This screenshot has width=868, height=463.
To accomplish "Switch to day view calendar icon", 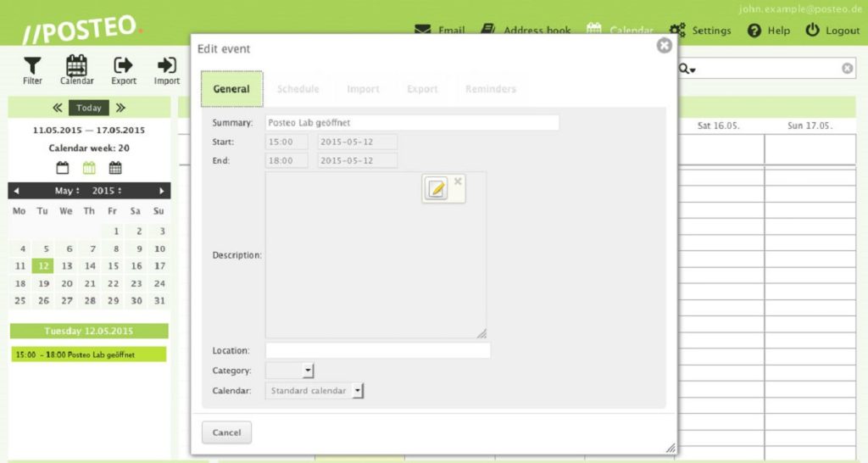I will (x=63, y=168).
